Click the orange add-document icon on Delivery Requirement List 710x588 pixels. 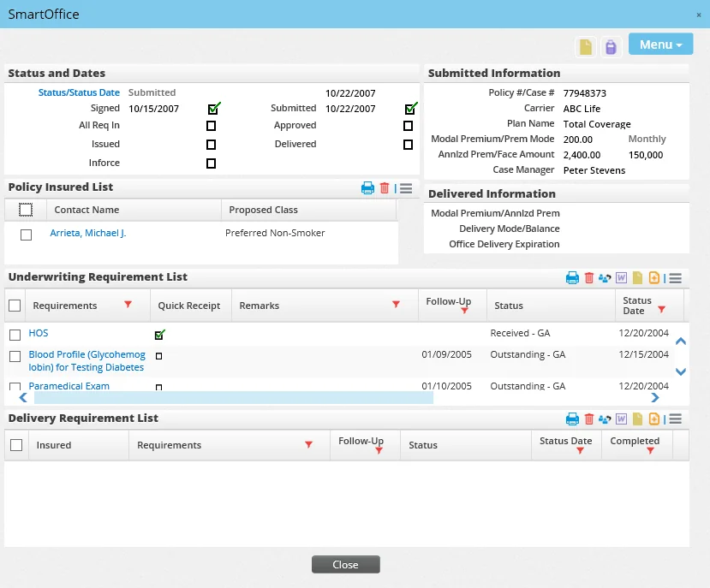point(653,419)
